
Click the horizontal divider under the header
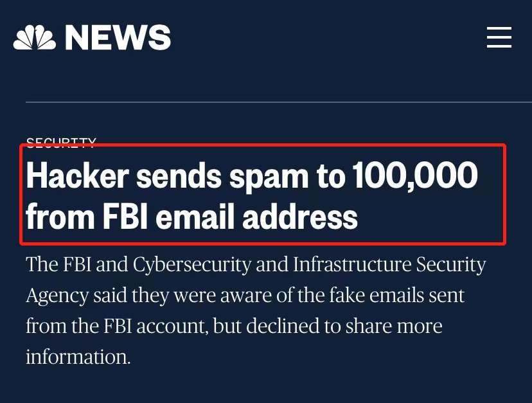pos(279,102)
